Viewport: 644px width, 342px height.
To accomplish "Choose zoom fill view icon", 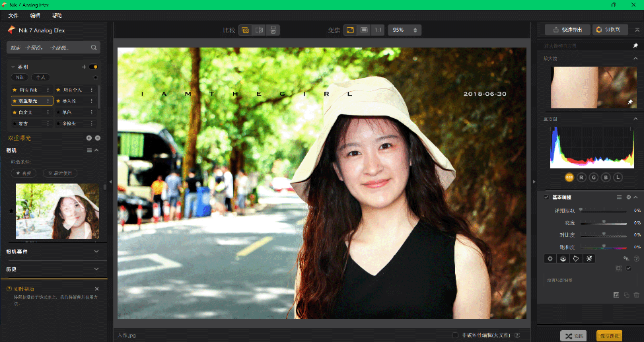I will 364,30.
